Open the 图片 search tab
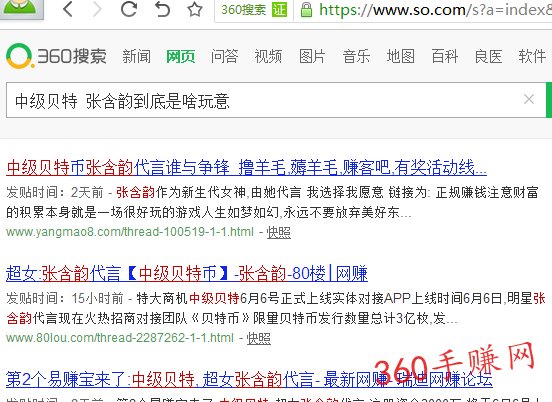 [312, 56]
